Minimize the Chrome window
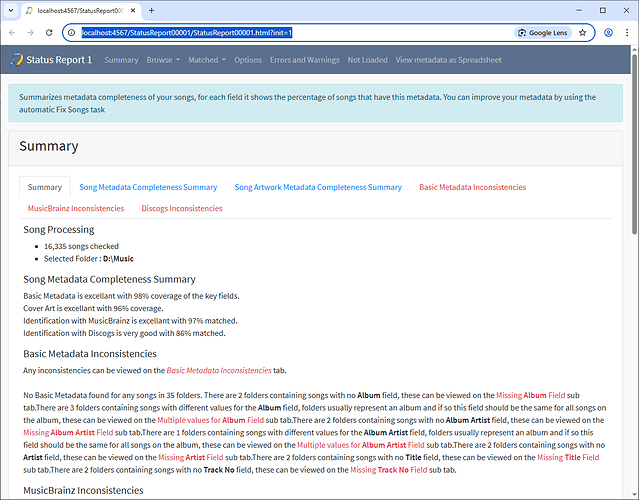The image size is (639, 500). (x=579, y=11)
